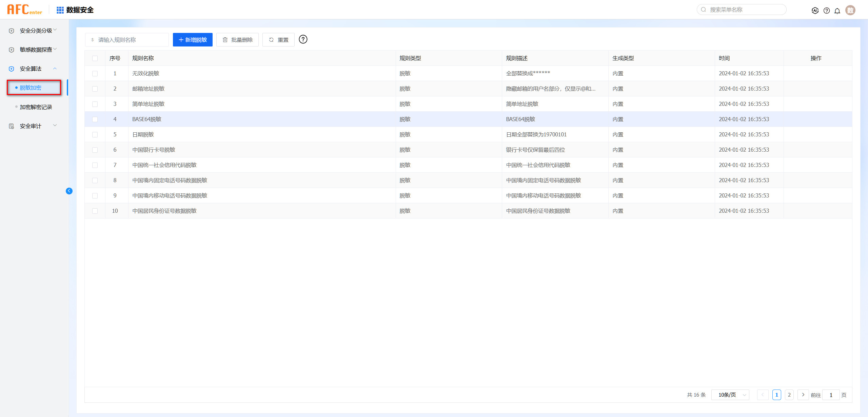The height and width of the screenshot is (417, 868).
Task: Go to page 2 in pagination
Action: pyautogui.click(x=789, y=395)
